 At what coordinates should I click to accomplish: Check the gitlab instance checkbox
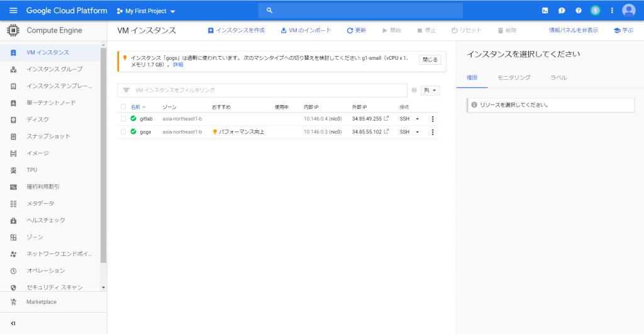coord(123,119)
